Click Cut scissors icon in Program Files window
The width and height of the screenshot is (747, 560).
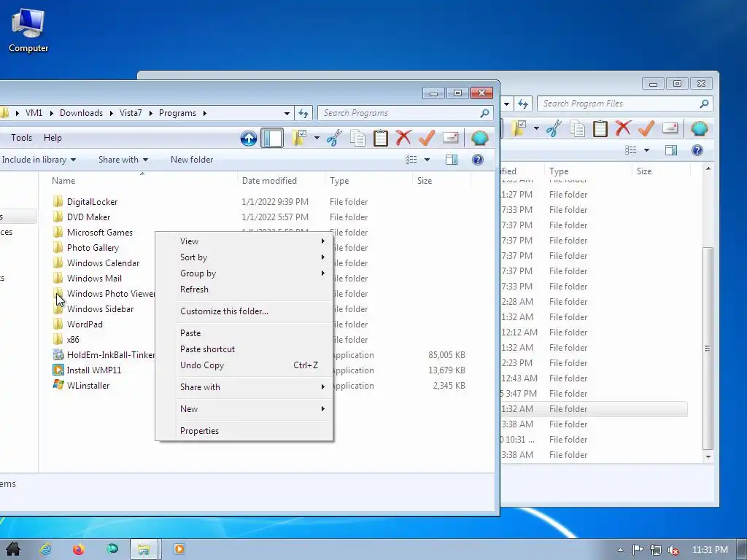pyautogui.click(x=554, y=128)
